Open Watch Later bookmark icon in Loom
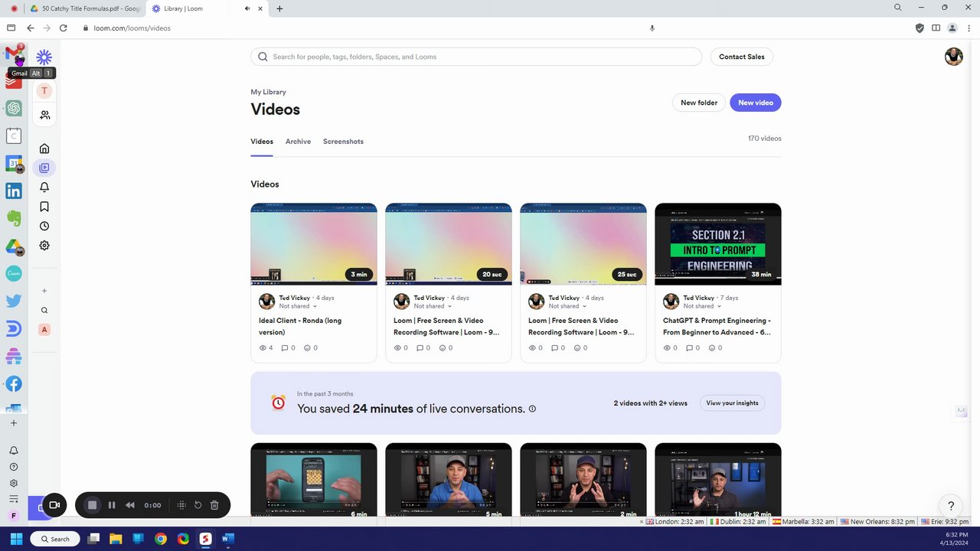Image resolution: width=980 pixels, height=551 pixels. tap(44, 207)
